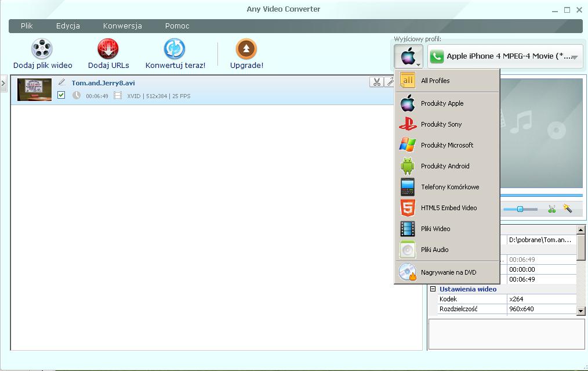This screenshot has height=371, width=588.
Task: Select All Profiles from the list
Action: pyautogui.click(x=447, y=80)
